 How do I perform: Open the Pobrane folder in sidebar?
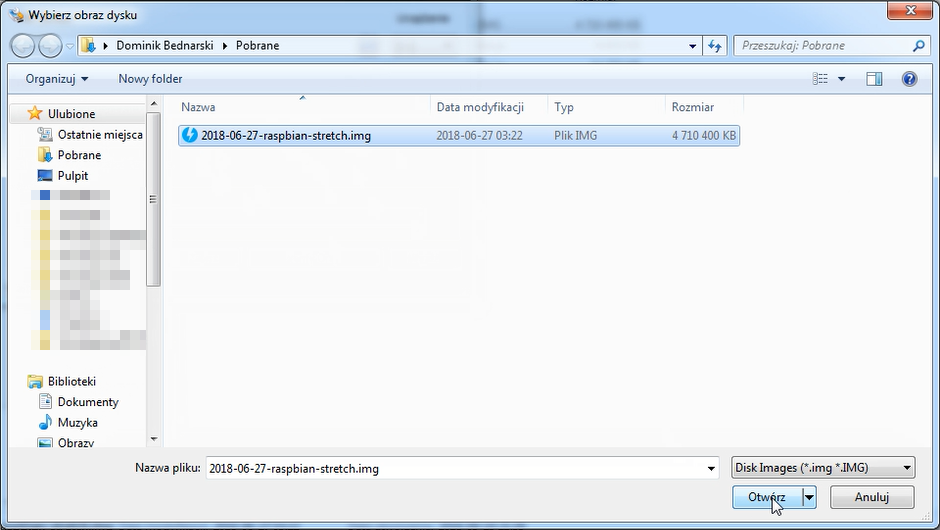79,155
